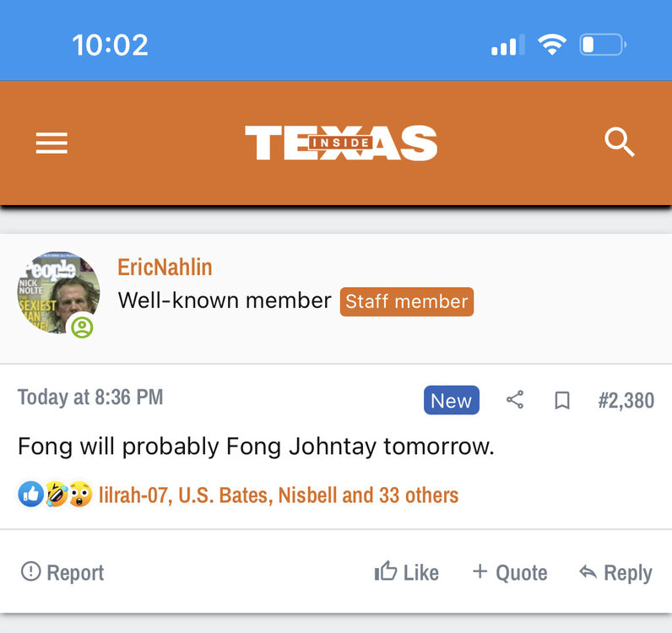
Task: Click the laughing reaction emoji
Action: [x=56, y=495]
